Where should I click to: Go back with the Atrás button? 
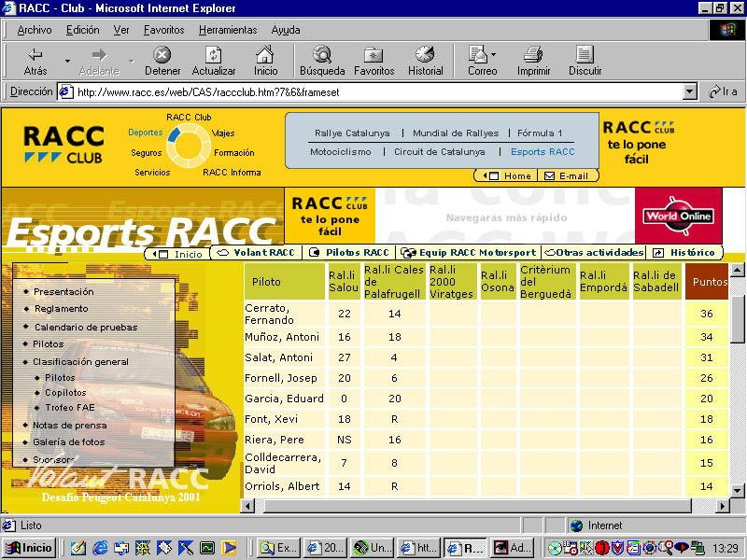[x=35, y=61]
